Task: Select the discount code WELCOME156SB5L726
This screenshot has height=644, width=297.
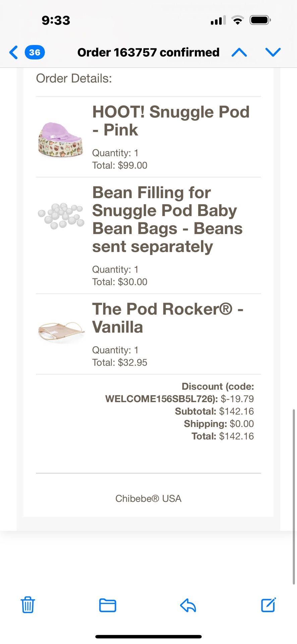Action: coord(161,399)
